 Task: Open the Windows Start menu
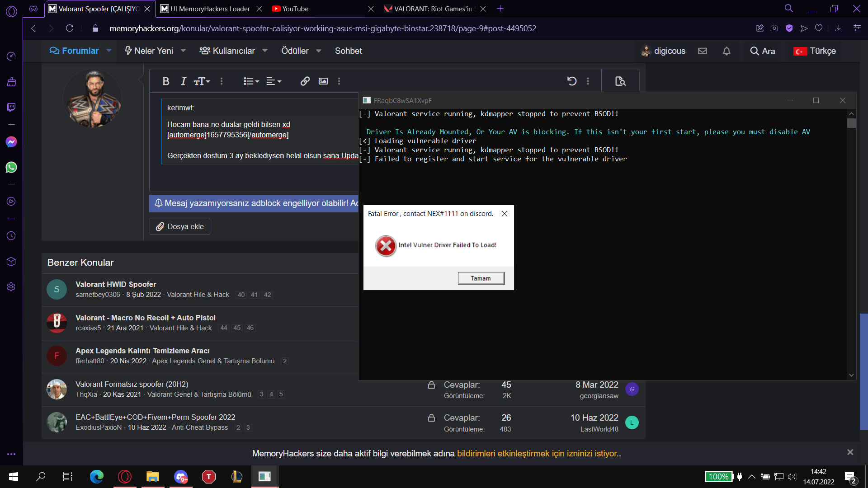coord(14,476)
